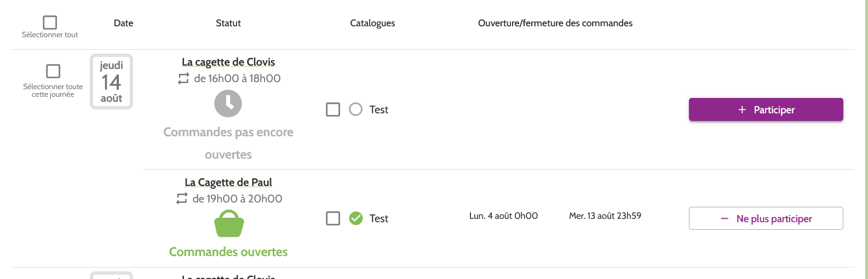Check the Test catalogue box for Clovis
This screenshot has width=868, height=279.
coord(333,109)
